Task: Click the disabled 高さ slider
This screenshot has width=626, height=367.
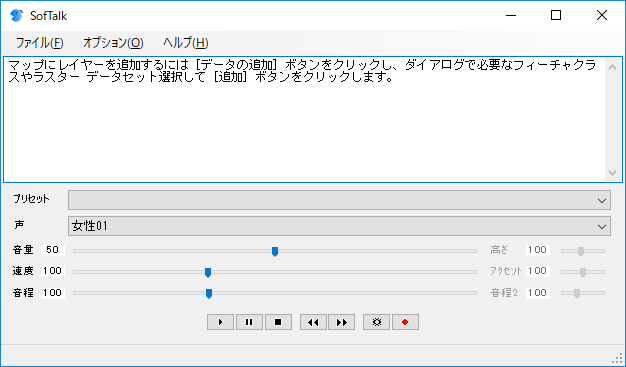Action: click(x=583, y=251)
